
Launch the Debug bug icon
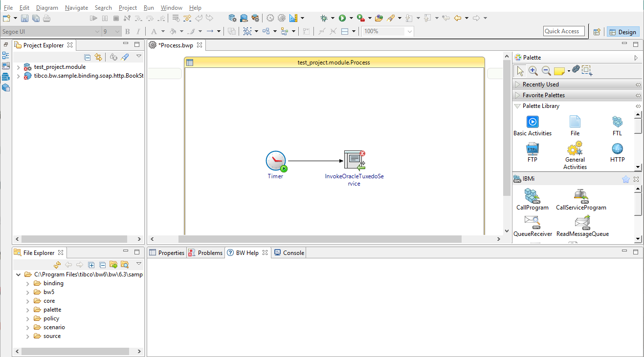pos(324,19)
